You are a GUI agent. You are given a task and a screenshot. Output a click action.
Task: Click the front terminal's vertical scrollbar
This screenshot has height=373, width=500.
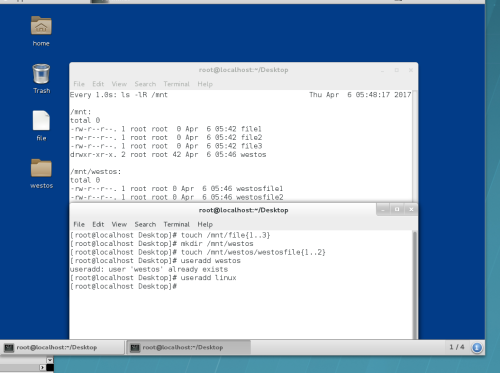[415, 285]
